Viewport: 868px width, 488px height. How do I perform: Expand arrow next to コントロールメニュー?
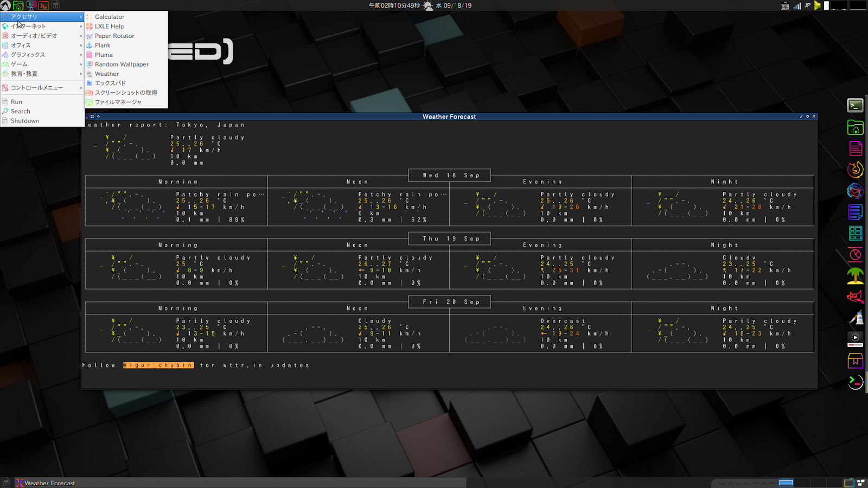(x=81, y=87)
